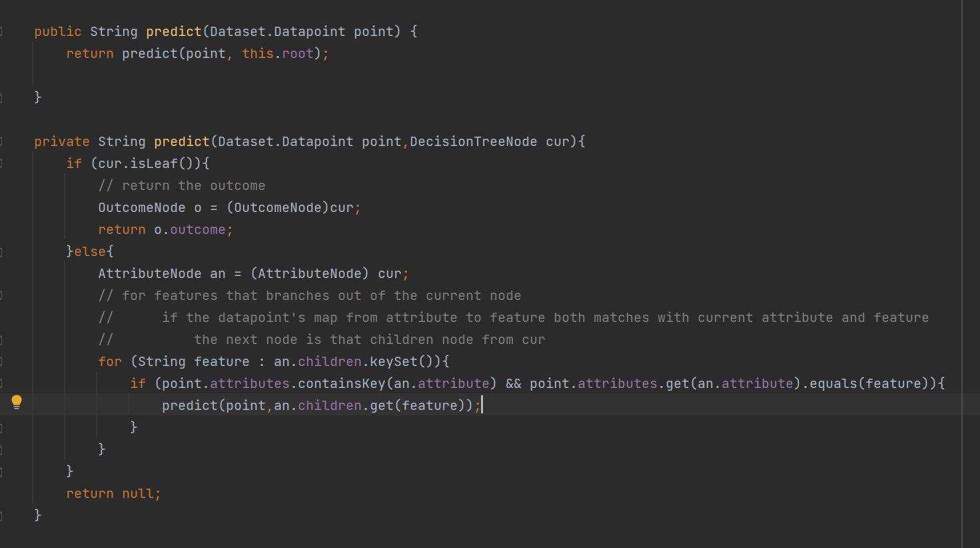
Task: Click 'Dataset.Datapoint' in public predict signature
Action: tap(277, 31)
